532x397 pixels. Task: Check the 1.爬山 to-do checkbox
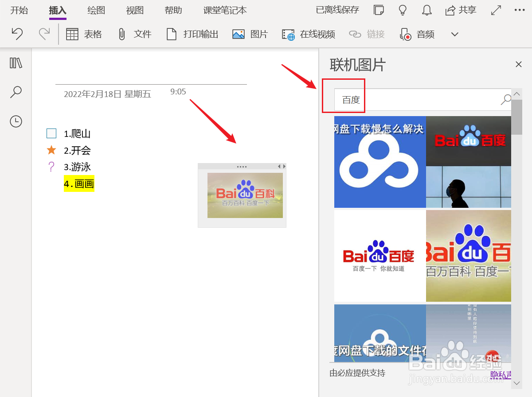(51, 133)
